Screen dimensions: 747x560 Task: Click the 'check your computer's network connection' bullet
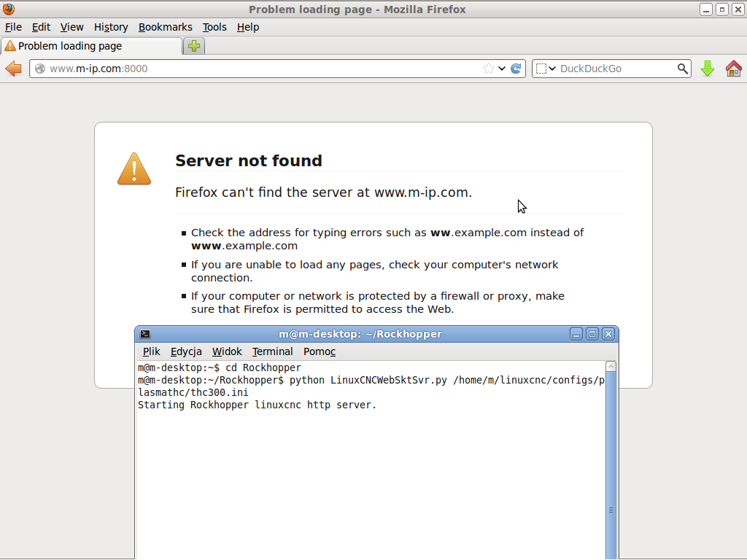click(374, 271)
